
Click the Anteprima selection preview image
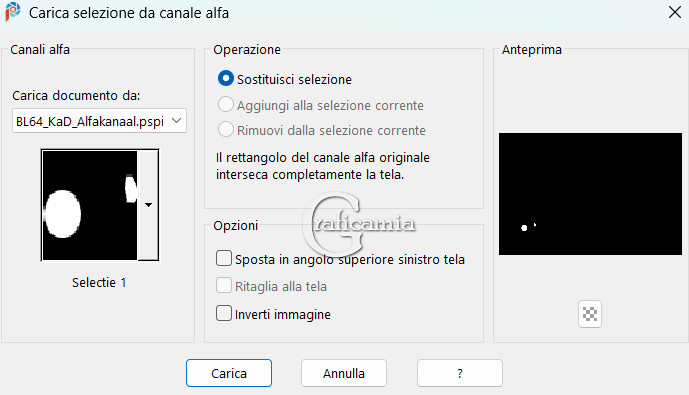(590, 194)
